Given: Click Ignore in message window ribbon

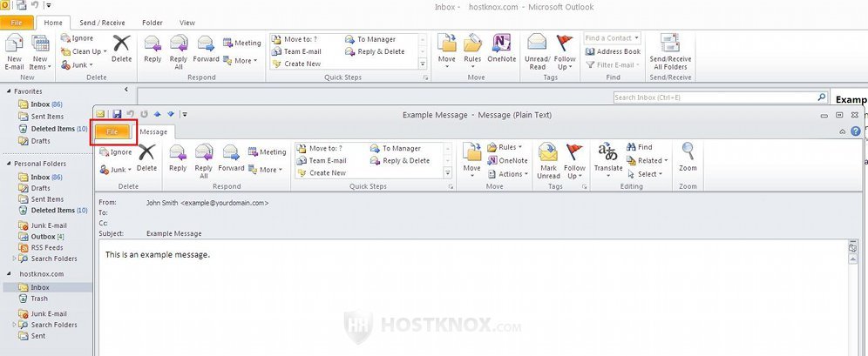Looking at the screenshot, I should 116,152.
